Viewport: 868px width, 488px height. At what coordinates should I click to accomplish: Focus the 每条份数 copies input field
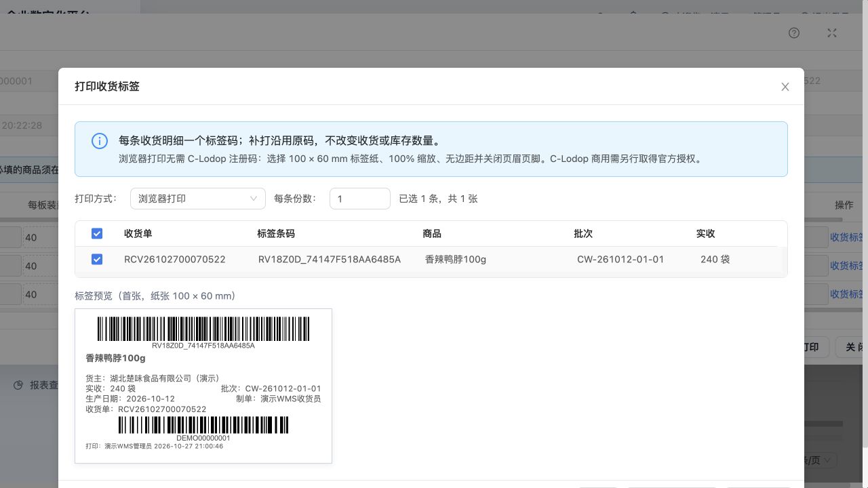tap(360, 199)
